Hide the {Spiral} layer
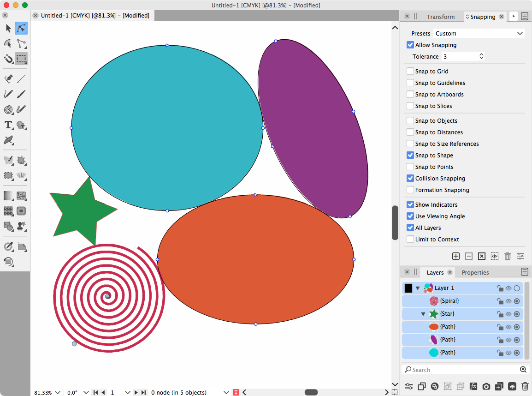532x396 pixels. pos(508,300)
